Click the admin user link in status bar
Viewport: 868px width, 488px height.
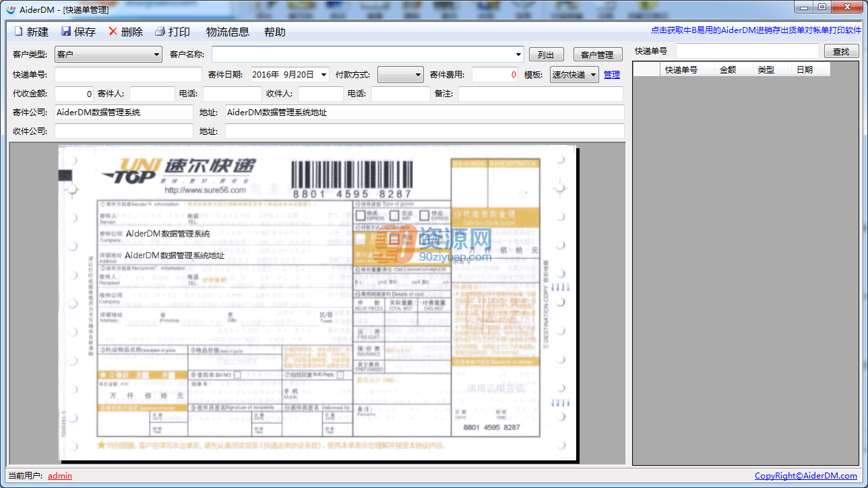(x=60, y=476)
